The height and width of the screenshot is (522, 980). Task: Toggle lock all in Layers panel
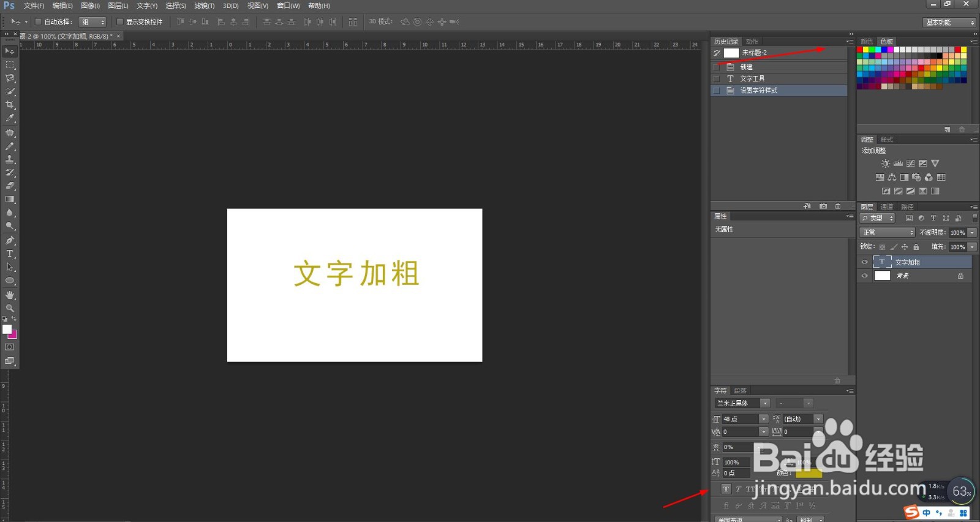(916, 247)
